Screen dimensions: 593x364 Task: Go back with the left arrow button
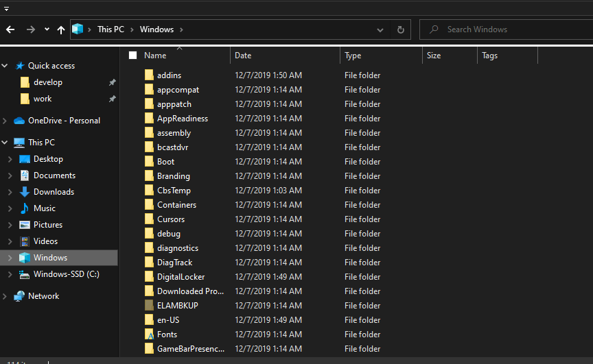10,29
